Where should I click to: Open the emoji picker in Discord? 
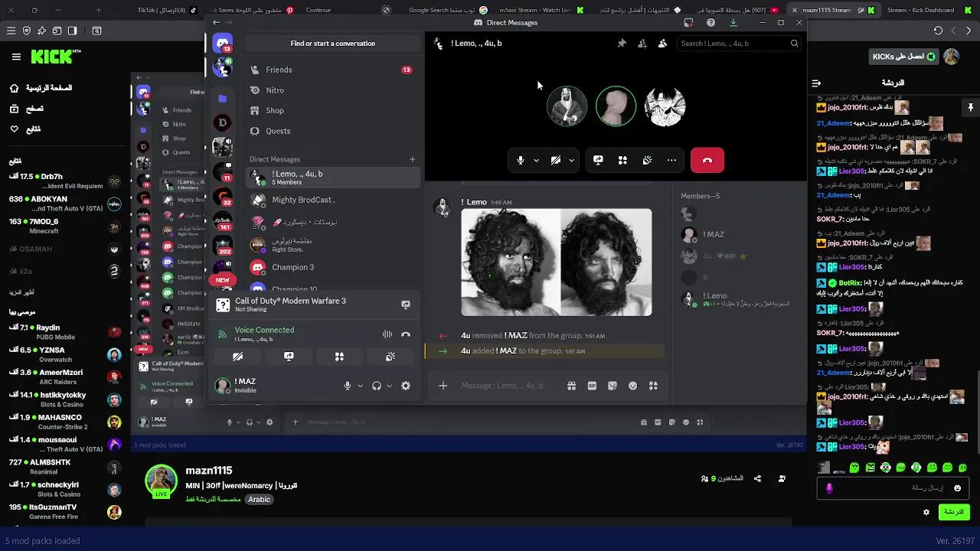[632, 386]
